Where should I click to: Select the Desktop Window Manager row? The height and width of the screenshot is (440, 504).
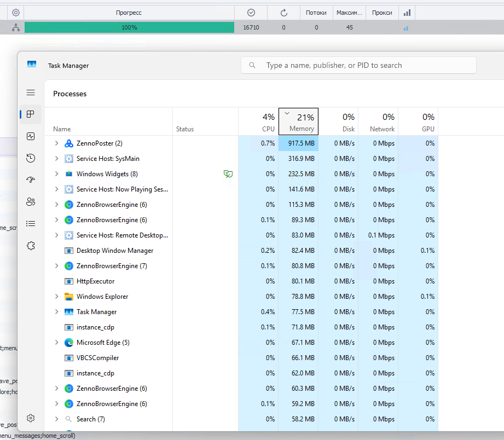pos(241,251)
